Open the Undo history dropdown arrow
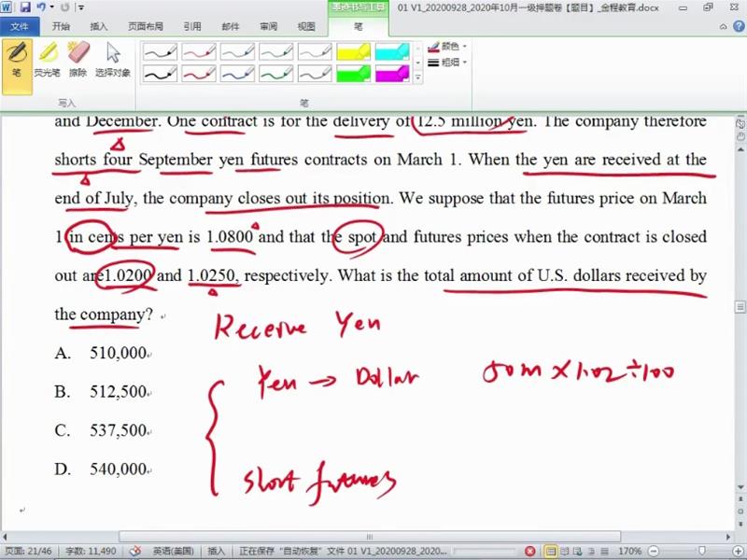747x560 pixels. pyautogui.click(x=52, y=7)
